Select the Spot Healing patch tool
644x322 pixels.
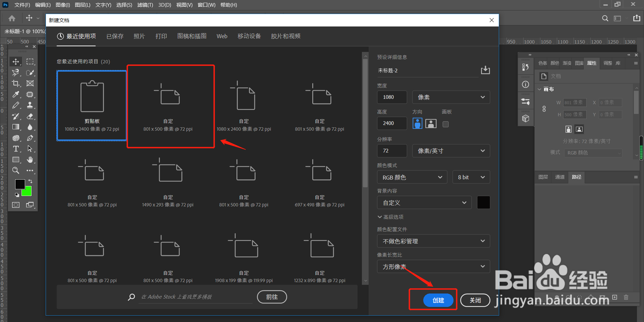pyautogui.click(x=30, y=94)
